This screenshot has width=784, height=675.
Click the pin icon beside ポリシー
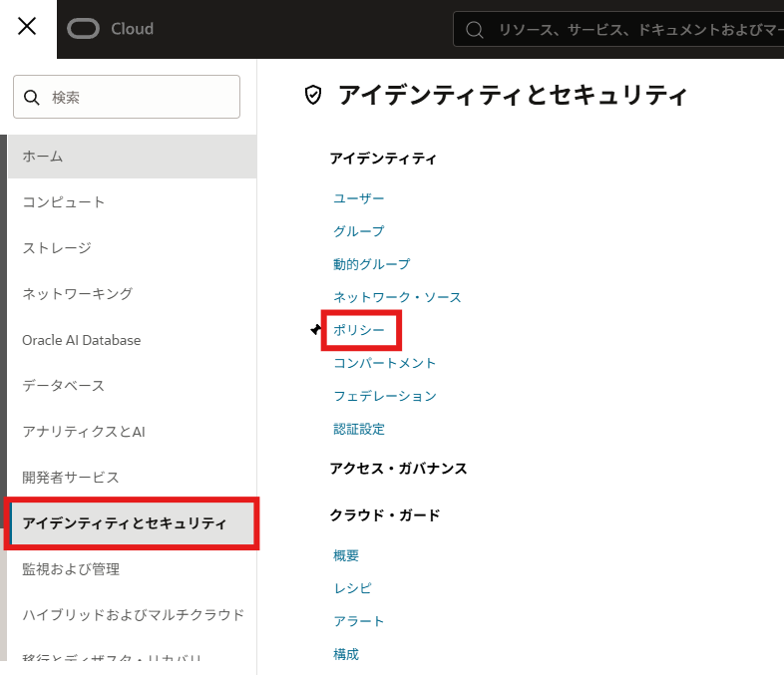[x=315, y=330]
